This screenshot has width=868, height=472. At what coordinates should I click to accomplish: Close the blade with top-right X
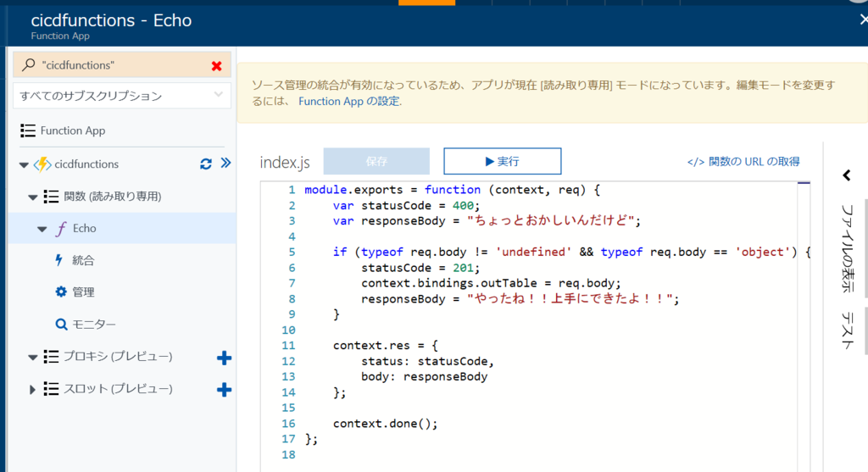(864, 20)
